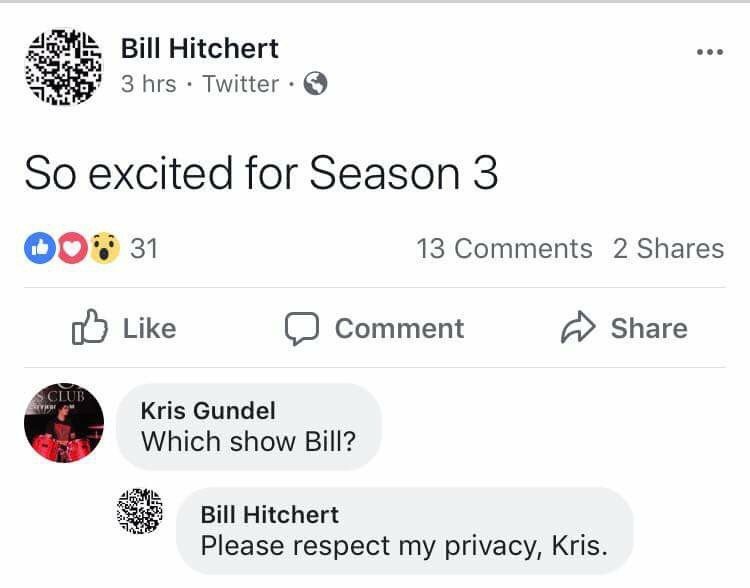The width and height of the screenshot is (750, 588).
Task: Click the Twitter source link
Action: 240,84
